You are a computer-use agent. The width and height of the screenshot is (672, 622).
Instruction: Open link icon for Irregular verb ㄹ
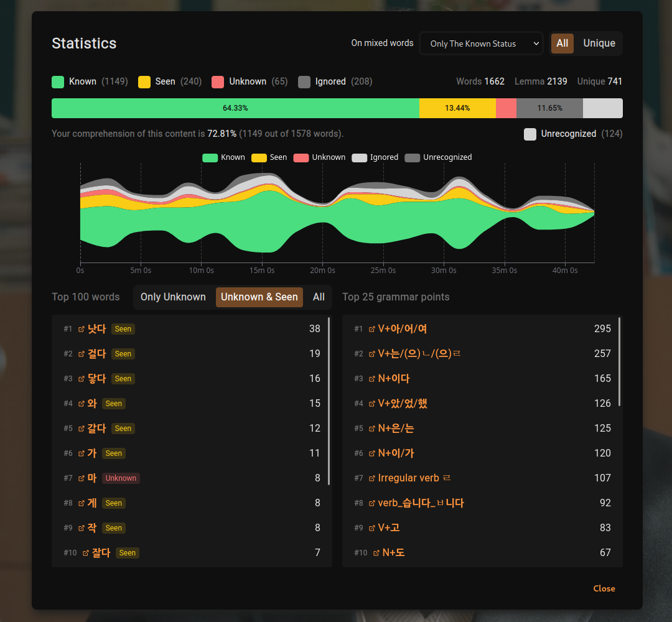[x=372, y=478]
